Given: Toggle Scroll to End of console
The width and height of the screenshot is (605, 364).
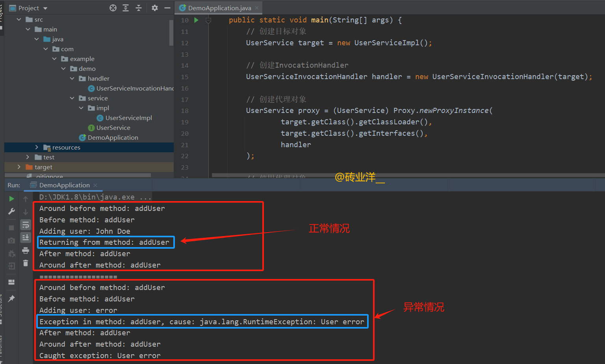Looking at the screenshot, I should [26, 237].
